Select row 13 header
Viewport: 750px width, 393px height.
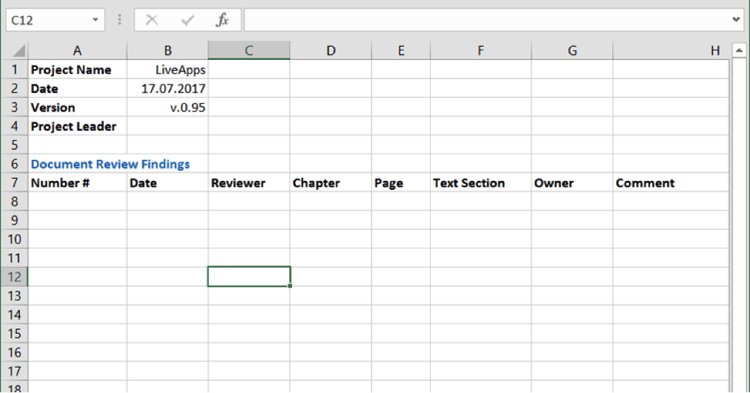pyautogui.click(x=14, y=296)
